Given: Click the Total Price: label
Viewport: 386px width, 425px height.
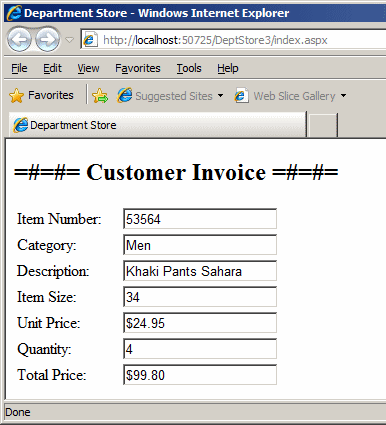Looking at the screenshot, I should point(52,375).
